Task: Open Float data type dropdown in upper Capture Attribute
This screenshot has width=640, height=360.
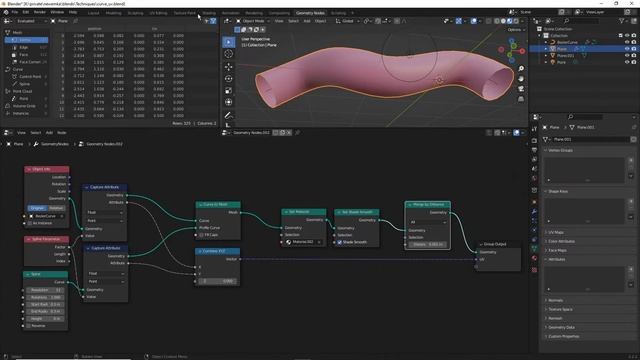Action: 105,213
